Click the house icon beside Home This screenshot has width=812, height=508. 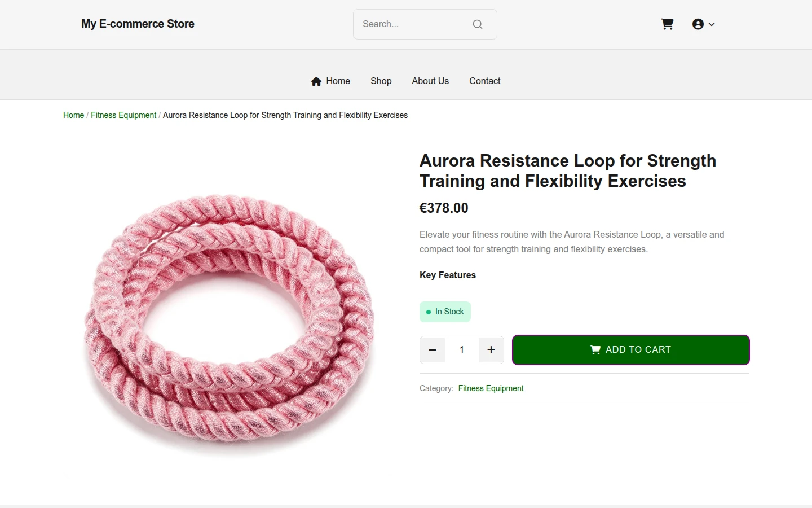click(316, 81)
